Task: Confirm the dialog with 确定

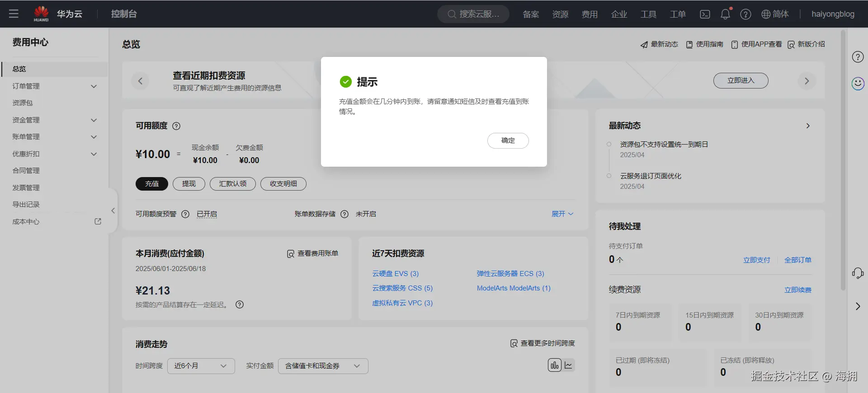Action: click(x=508, y=140)
